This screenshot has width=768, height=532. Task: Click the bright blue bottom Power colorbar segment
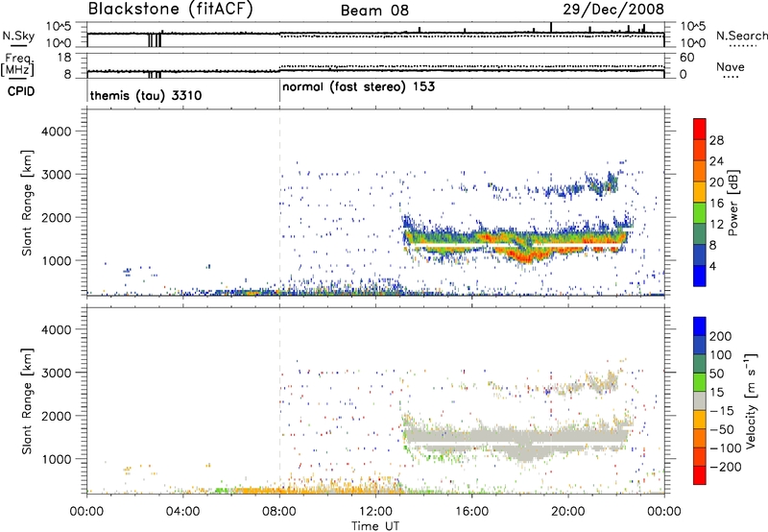pos(700,277)
